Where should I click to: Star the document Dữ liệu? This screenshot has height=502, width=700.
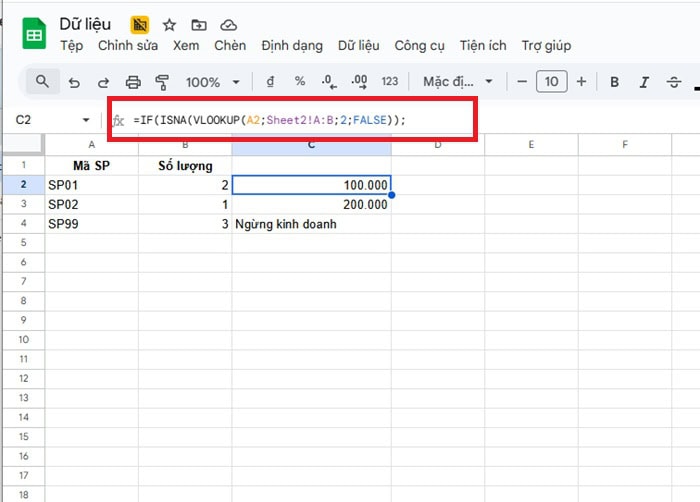pos(169,24)
